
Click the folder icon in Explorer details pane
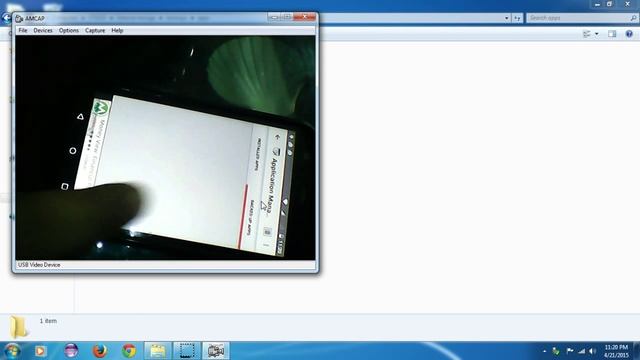(x=18, y=327)
